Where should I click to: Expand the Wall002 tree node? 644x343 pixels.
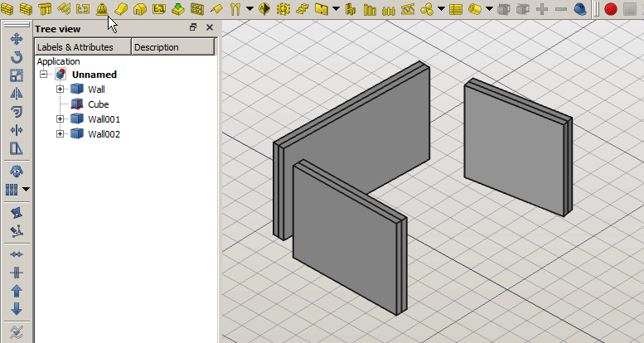pyautogui.click(x=60, y=134)
